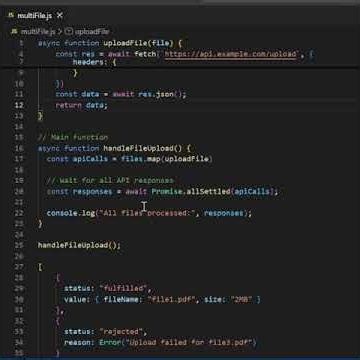Click 'files.map(uploadFile)' expression
Viewport: 360px width, 360px height.
coord(167,159)
